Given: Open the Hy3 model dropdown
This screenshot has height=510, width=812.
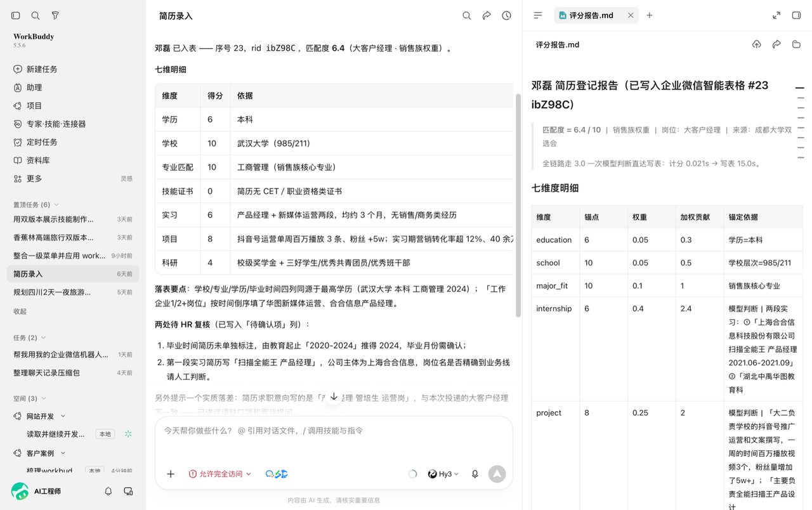Looking at the screenshot, I should pos(443,474).
